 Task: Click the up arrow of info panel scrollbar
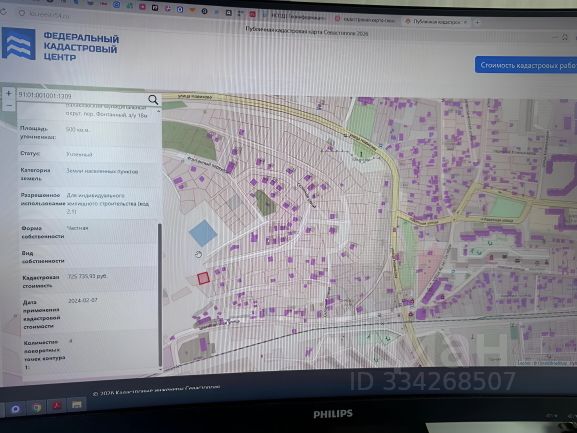point(159,111)
